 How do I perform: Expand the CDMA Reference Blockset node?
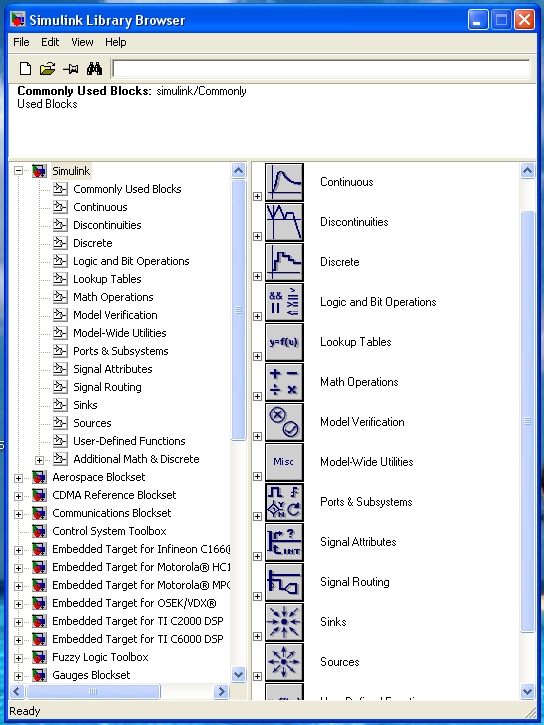tap(18, 496)
